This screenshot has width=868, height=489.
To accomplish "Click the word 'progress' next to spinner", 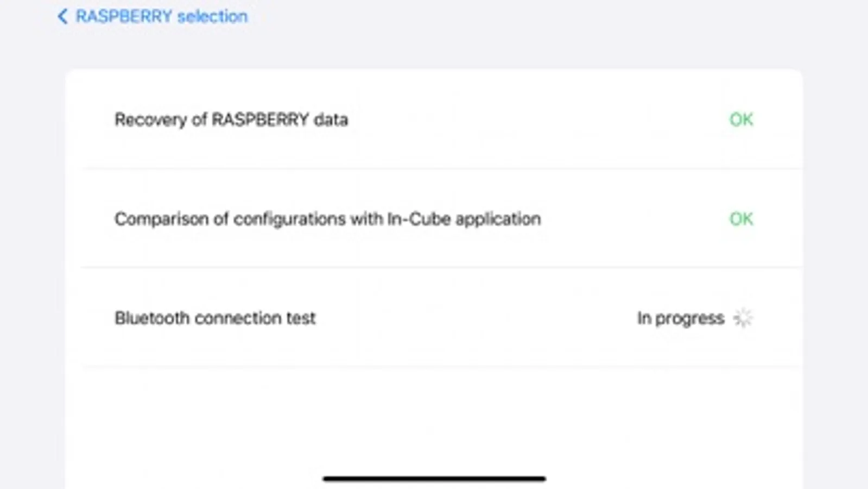I will click(x=689, y=318).
